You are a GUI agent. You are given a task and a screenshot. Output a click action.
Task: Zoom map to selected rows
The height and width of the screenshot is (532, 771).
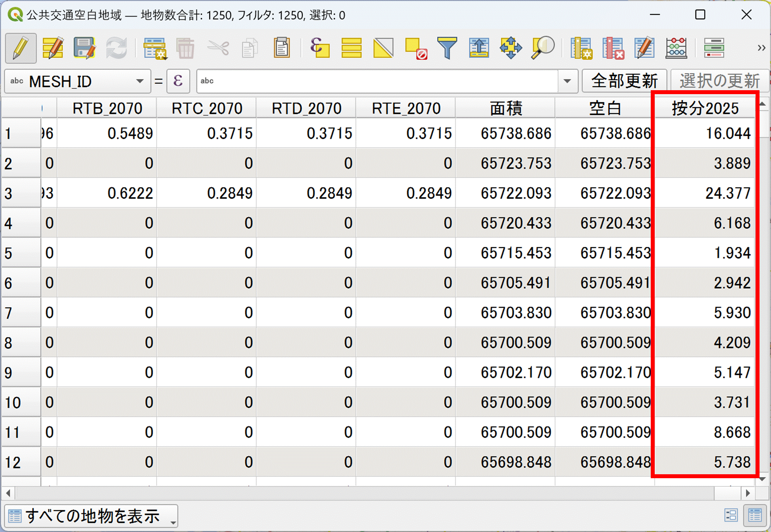(x=543, y=48)
